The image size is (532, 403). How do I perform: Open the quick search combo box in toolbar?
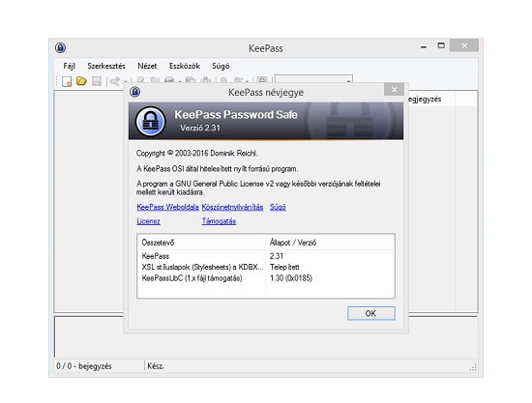(313, 79)
